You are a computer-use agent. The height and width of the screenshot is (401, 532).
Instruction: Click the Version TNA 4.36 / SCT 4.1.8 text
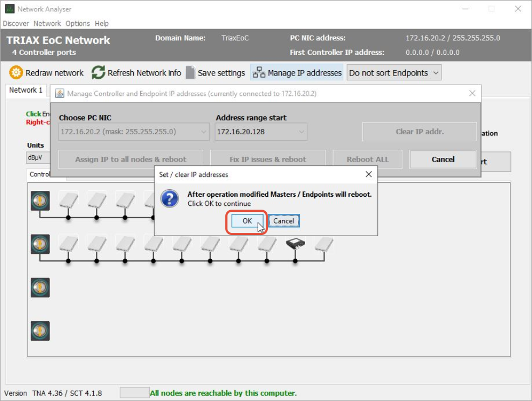coord(53,393)
